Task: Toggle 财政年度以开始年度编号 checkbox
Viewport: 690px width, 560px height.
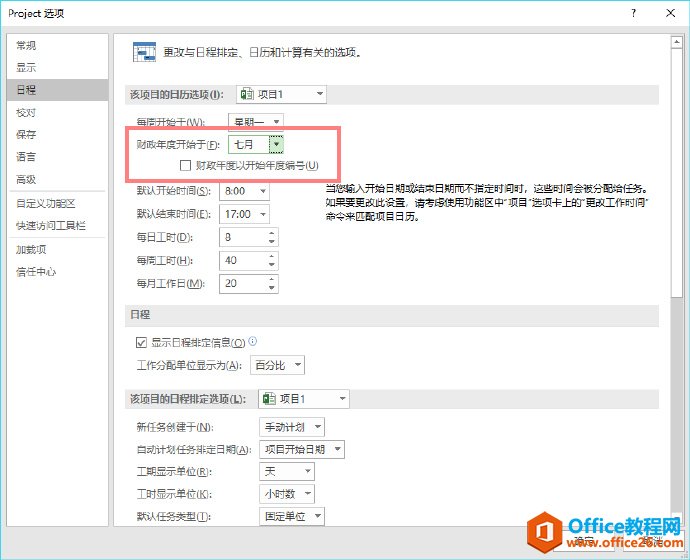Action: click(185, 165)
